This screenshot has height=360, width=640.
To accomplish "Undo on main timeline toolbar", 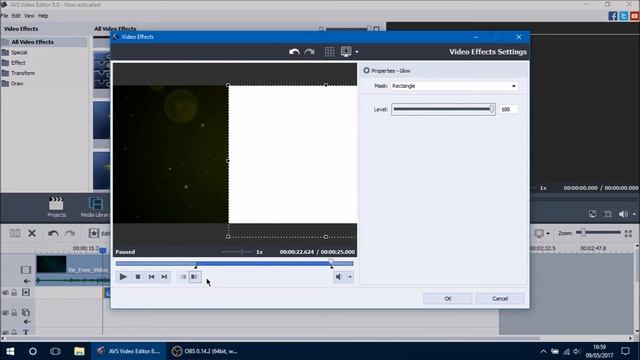I will (x=53, y=233).
